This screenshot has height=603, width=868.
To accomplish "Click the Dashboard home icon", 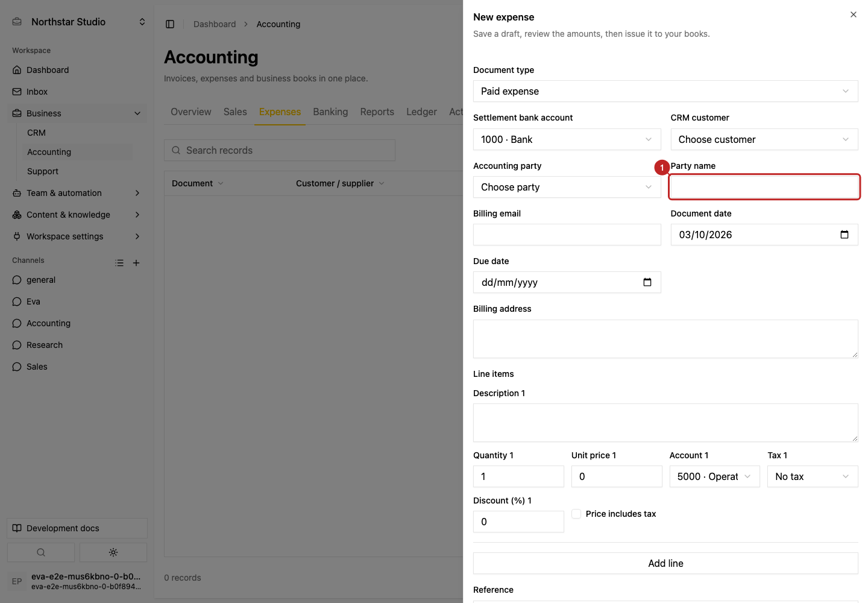I will click(17, 70).
